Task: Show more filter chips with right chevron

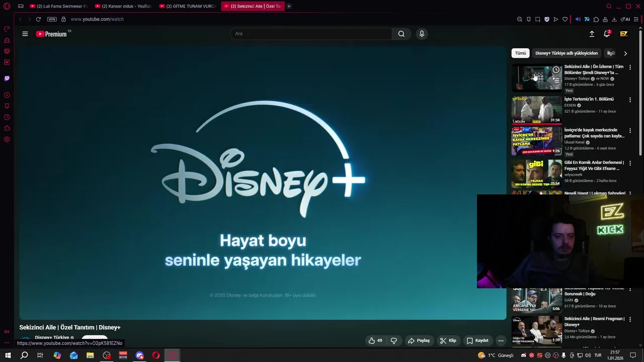Action: (x=625, y=53)
